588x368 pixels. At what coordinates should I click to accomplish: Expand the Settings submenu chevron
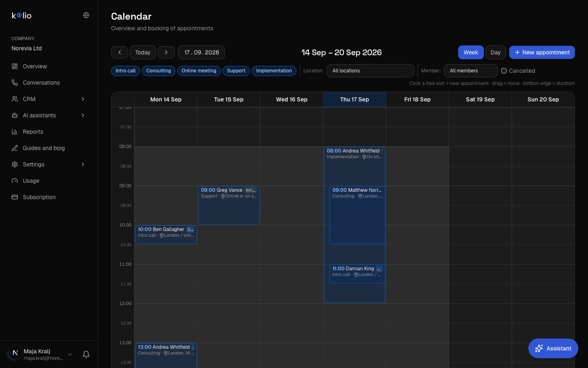point(83,164)
